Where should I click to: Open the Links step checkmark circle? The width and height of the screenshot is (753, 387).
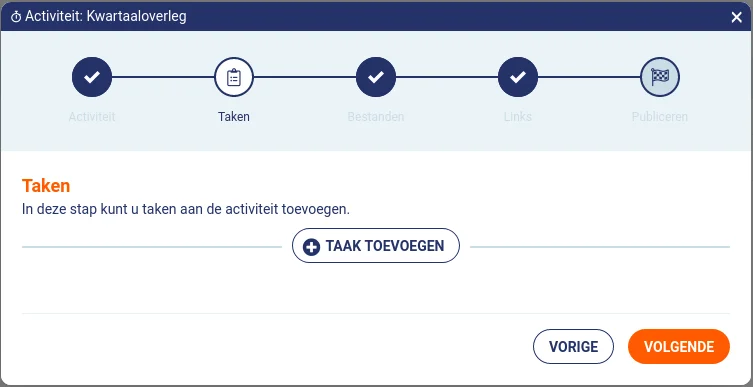coord(518,77)
